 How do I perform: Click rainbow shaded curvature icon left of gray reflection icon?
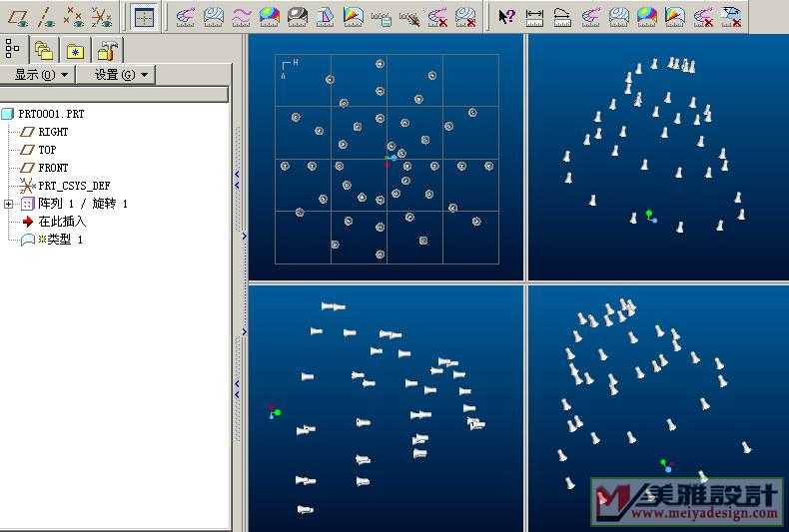click(x=270, y=17)
